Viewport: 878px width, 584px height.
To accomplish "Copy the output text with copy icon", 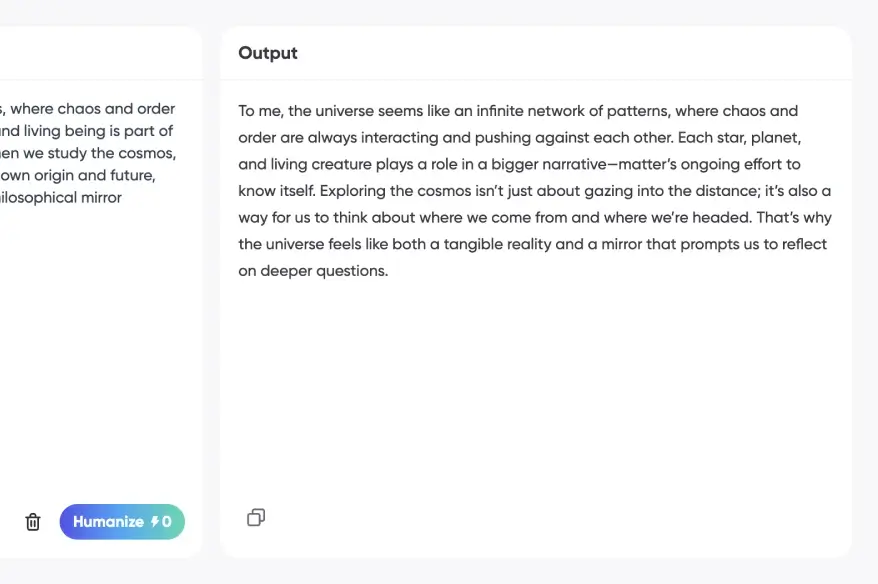I will (256, 517).
